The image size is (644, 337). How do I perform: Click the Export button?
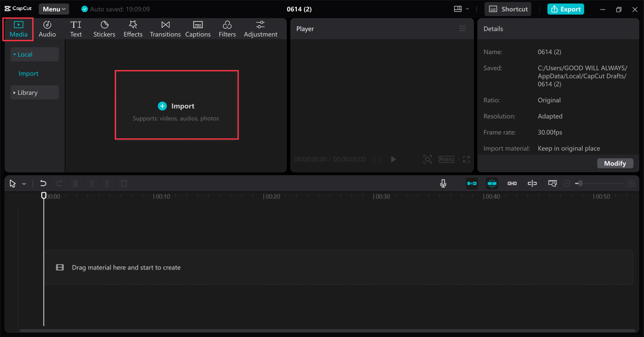pyautogui.click(x=566, y=9)
